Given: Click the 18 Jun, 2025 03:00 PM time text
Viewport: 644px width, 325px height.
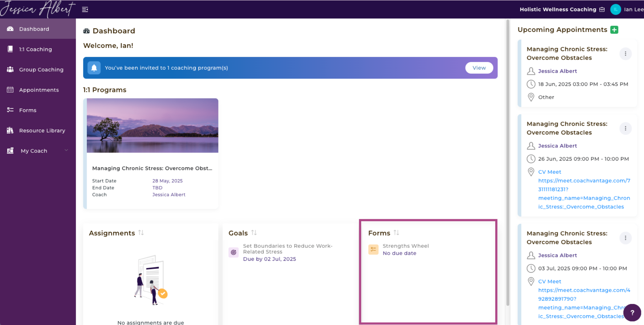Looking at the screenshot, I should click(583, 84).
